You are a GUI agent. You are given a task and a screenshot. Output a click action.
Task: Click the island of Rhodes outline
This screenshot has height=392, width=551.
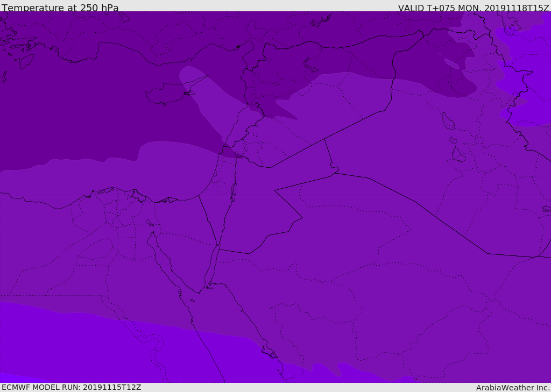27,61
